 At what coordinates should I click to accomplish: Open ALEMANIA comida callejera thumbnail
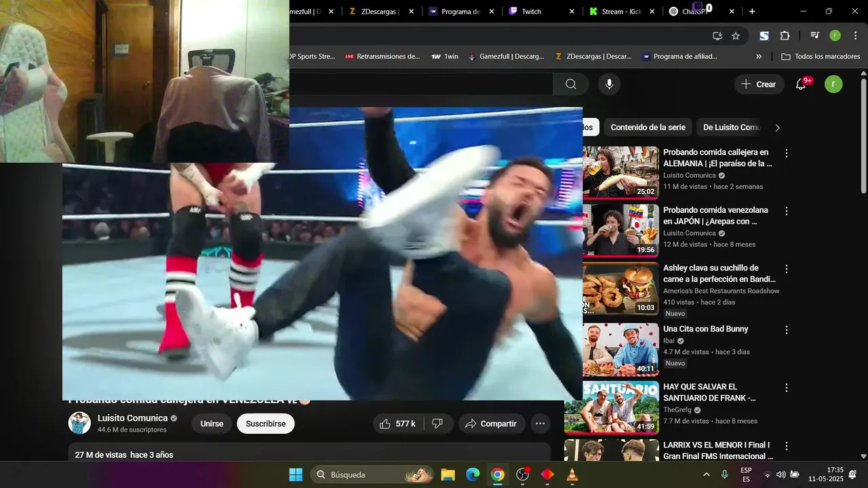click(620, 172)
